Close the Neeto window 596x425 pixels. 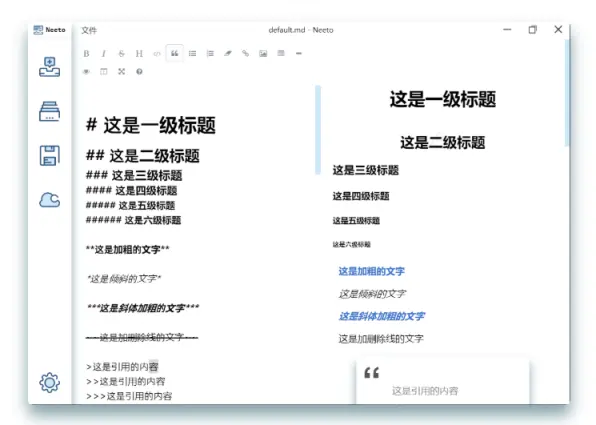coord(558,30)
